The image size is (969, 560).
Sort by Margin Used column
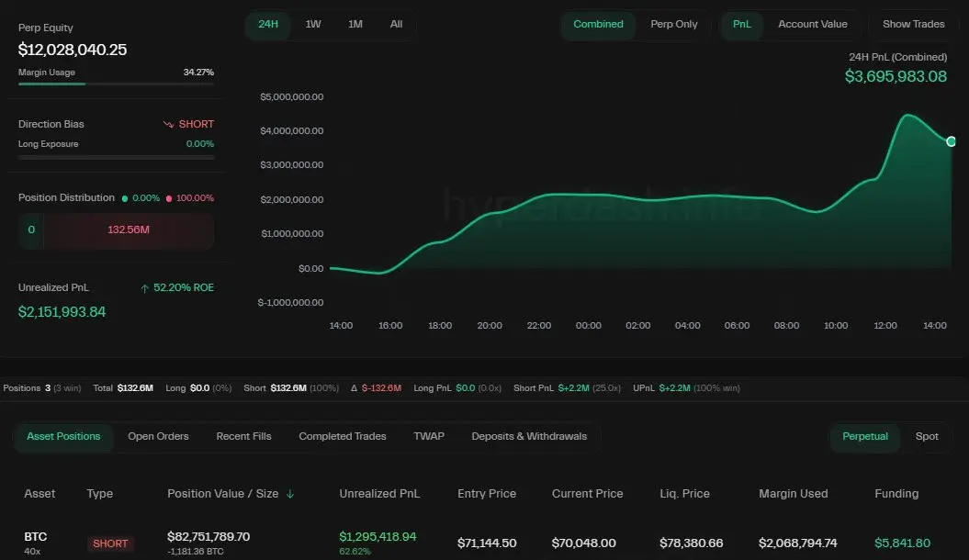pos(793,494)
